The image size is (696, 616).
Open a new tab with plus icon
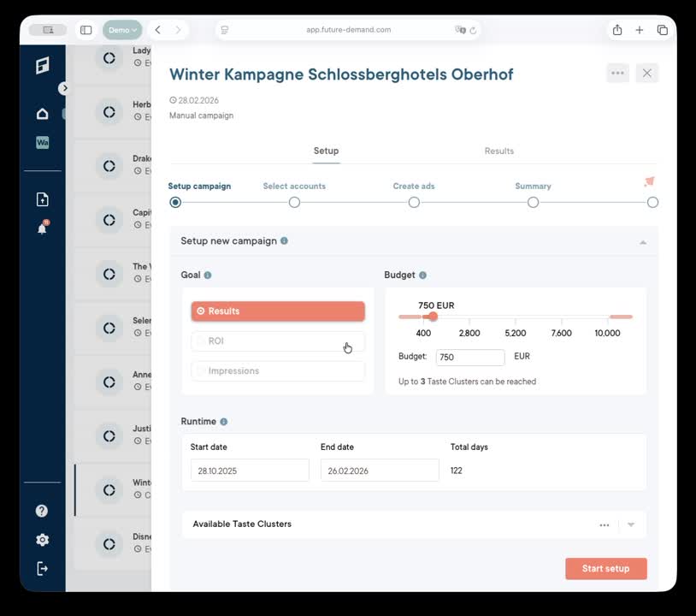(x=640, y=30)
